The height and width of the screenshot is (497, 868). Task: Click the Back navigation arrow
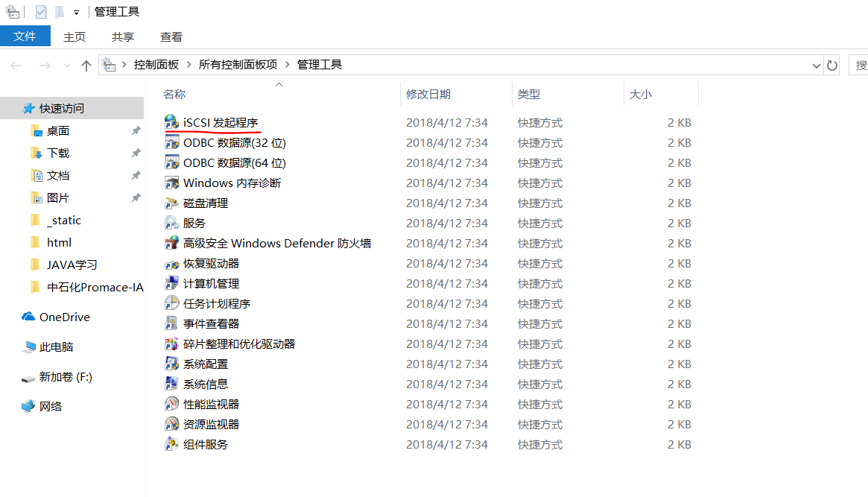[x=16, y=66]
